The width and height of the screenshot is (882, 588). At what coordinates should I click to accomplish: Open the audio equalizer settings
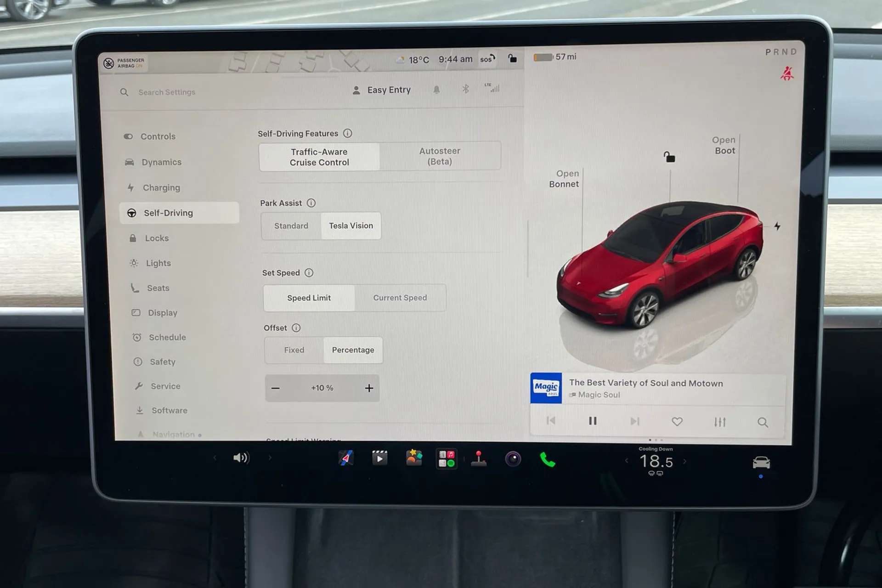tap(720, 422)
